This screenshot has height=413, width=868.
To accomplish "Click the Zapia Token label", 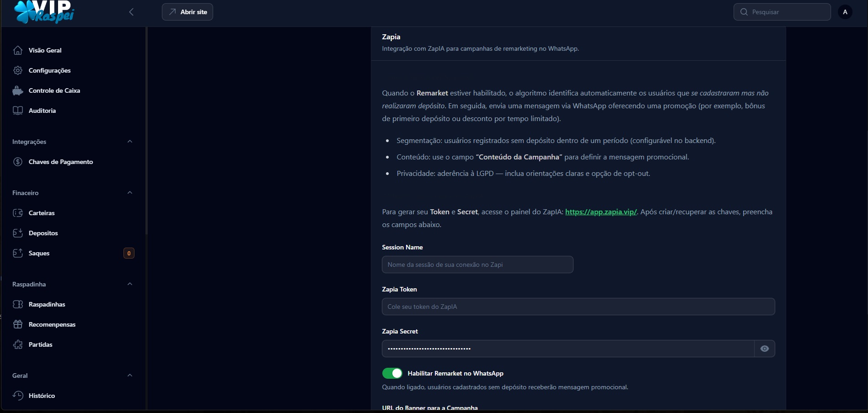I will (399, 289).
